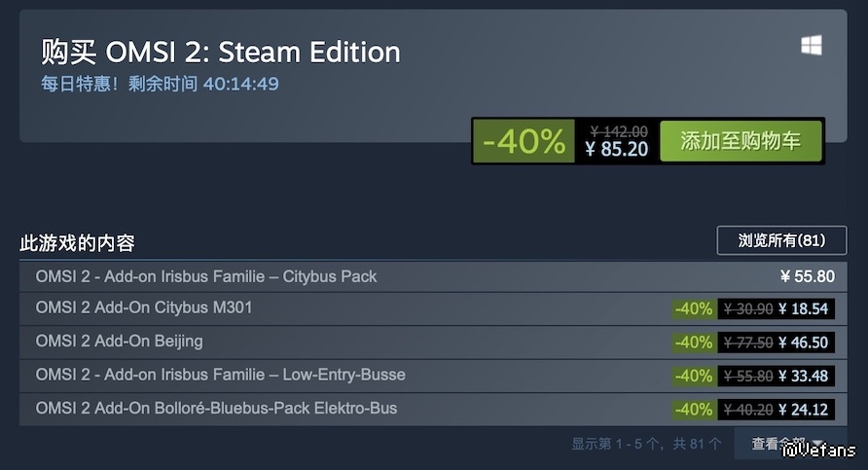
Task: Click the -40% badge for Beijing add-on
Action: tap(694, 343)
